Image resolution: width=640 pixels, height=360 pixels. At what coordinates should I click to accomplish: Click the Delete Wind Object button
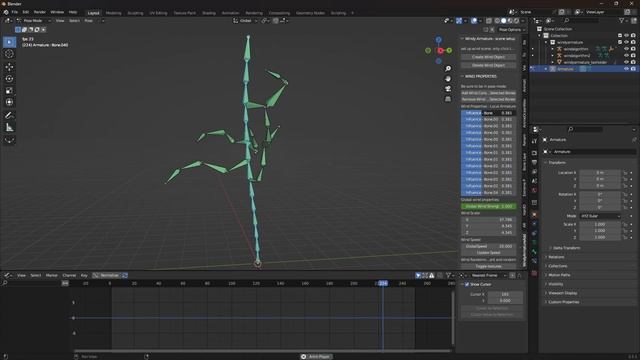point(488,65)
